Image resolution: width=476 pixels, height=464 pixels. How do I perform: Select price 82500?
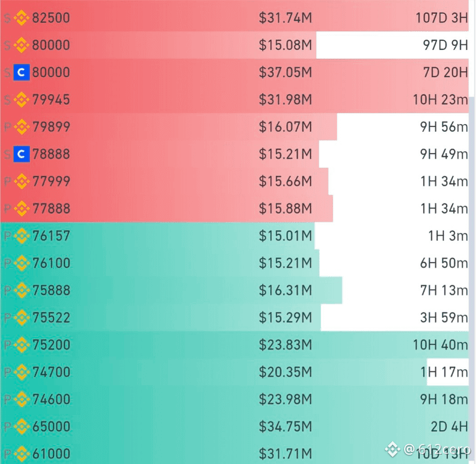pyautogui.click(x=51, y=18)
